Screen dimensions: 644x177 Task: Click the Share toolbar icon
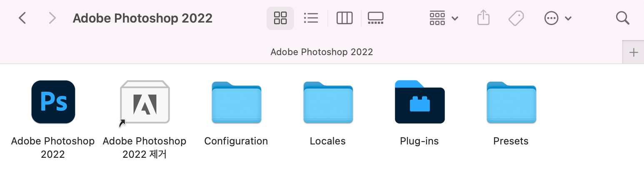pos(483,18)
